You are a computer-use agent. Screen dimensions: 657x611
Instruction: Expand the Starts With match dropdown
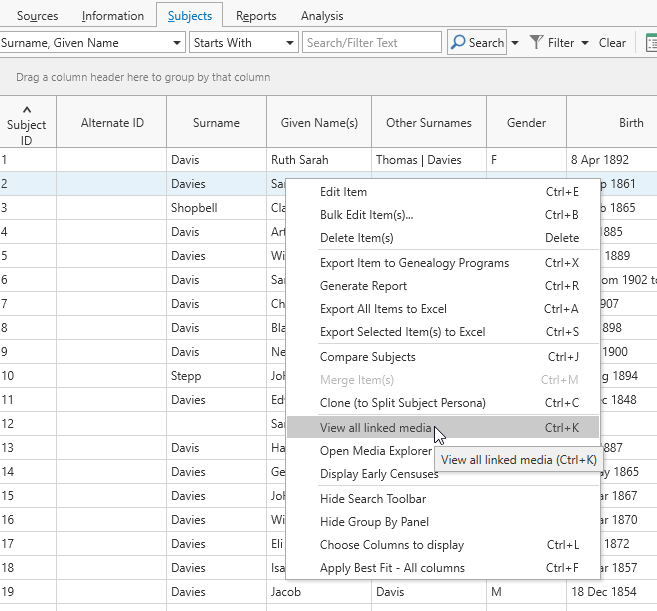290,43
